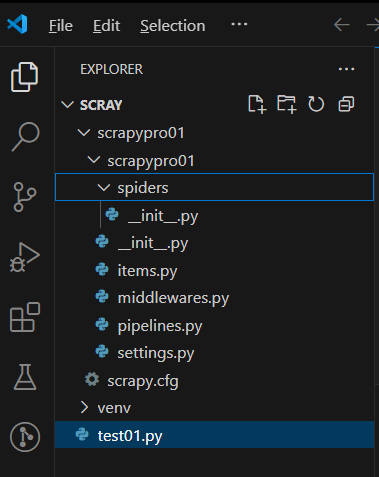379x477 pixels.
Task: Click the gear icon beside scrapy.cfg
Action: click(92, 379)
